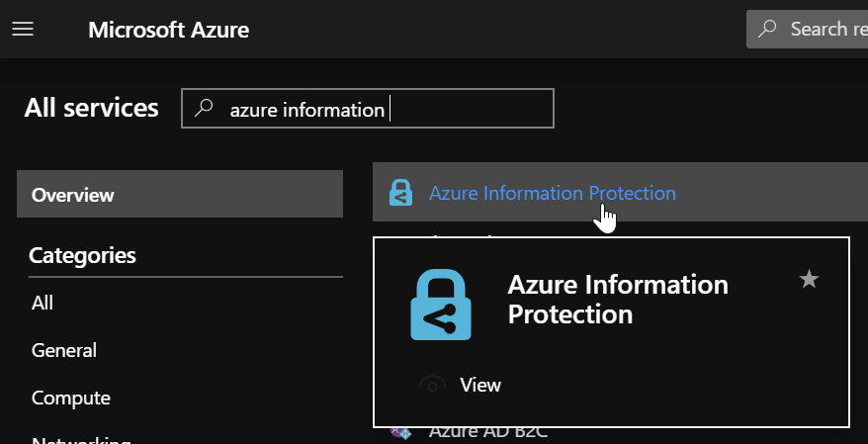Click the large lock icon in popup card
Image resolution: width=868 pixels, height=444 pixels.
click(441, 305)
